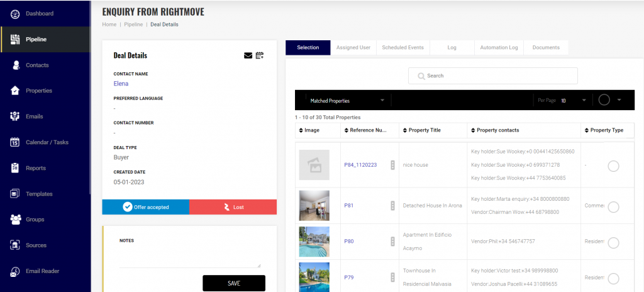Click the three-dot menu for property P84_1120223
Screen dimensions: 644x292
click(392, 165)
